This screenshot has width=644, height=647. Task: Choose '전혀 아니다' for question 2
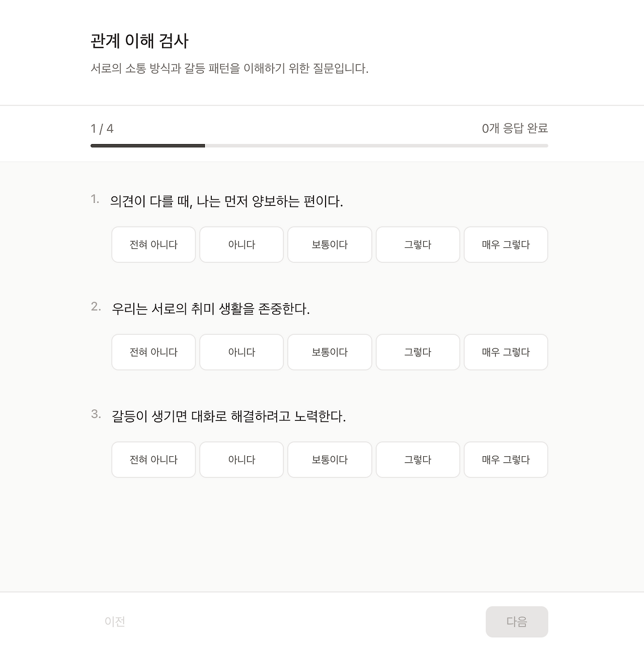153,352
